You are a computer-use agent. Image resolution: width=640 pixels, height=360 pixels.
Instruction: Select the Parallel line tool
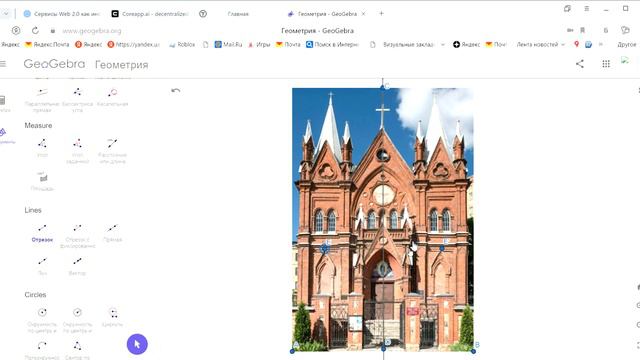[x=42, y=99]
